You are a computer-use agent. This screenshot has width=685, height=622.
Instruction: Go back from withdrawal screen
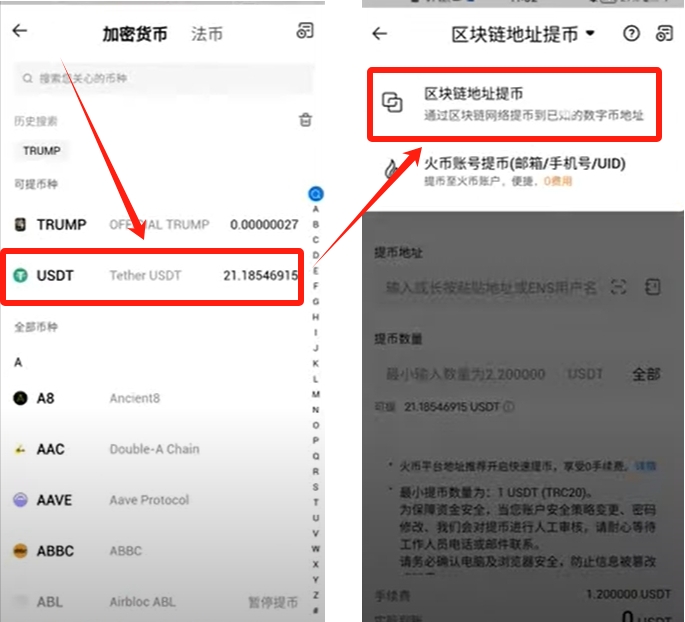pyautogui.click(x=380, y=34)
